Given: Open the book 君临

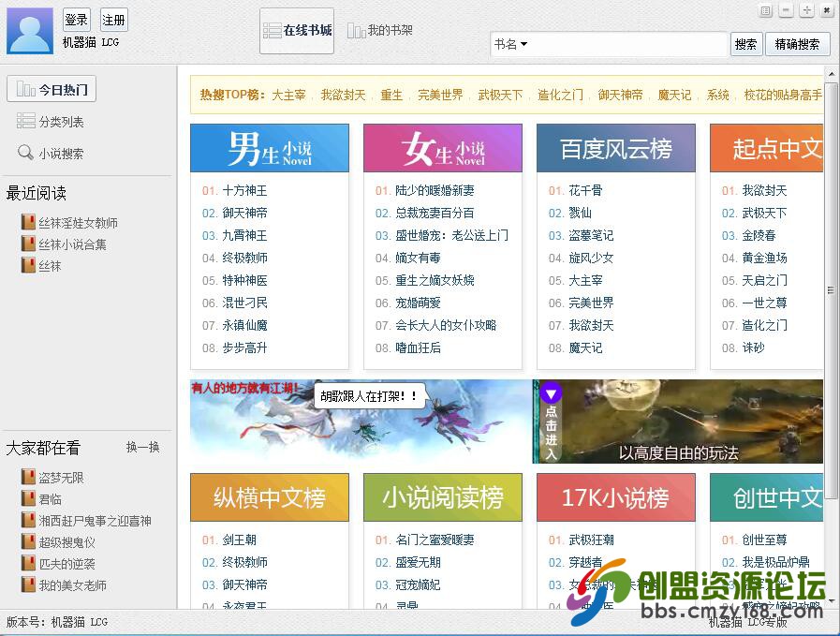Looking at the screenshot, I should pyautogui.click(x=50, y=499).
